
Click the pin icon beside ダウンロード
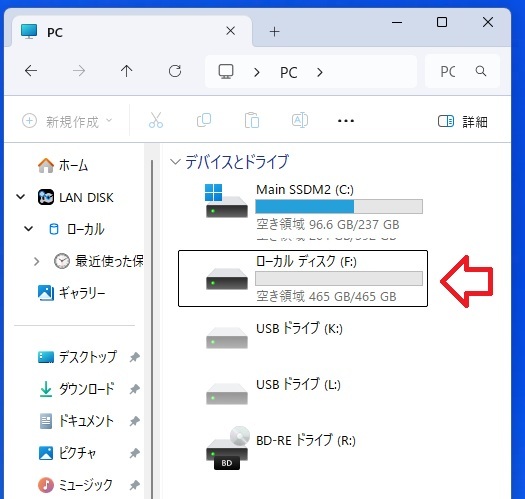click(135, 389)
